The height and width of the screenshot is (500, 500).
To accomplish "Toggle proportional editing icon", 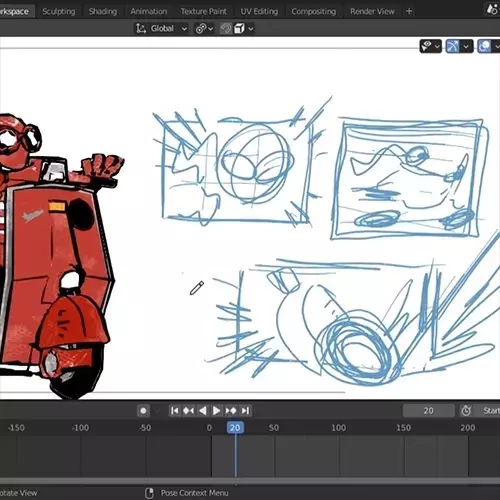I will 226,29.
